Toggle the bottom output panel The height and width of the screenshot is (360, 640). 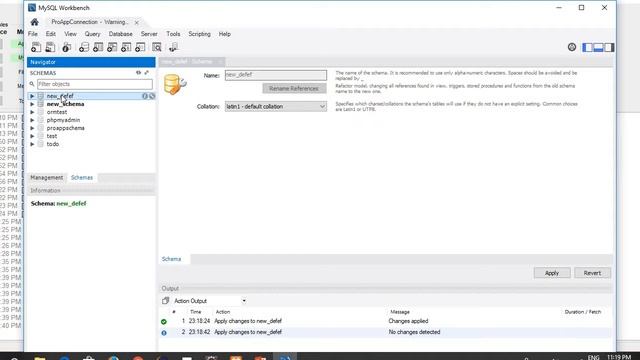[598, 47]
